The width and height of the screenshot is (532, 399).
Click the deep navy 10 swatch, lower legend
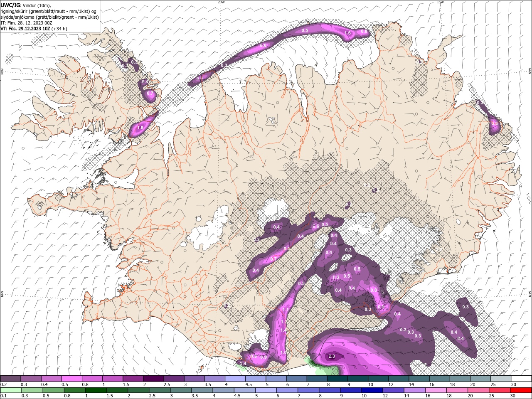click(x=372, y=390)
